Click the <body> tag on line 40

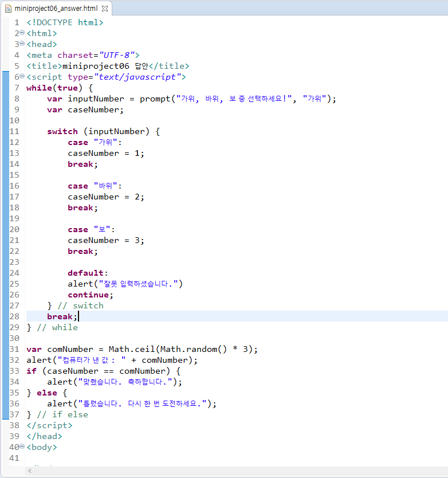[42, 447]
